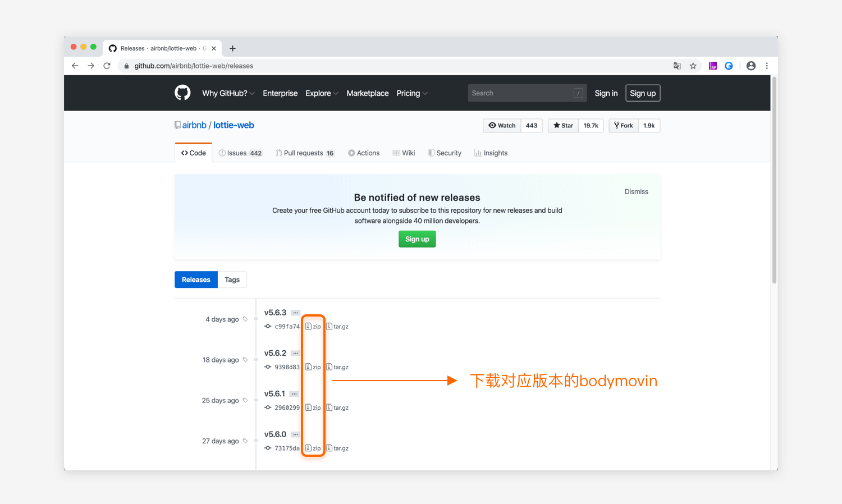Switch to Issues tab
The image size is (842, 504).
(x=241, y=153)
